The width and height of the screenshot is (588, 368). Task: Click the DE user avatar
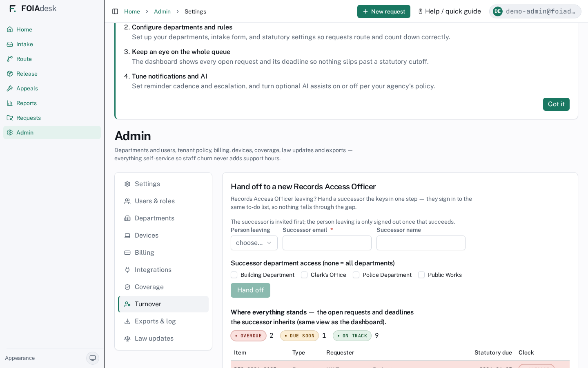pyautogui.click(x=497, y=11)
